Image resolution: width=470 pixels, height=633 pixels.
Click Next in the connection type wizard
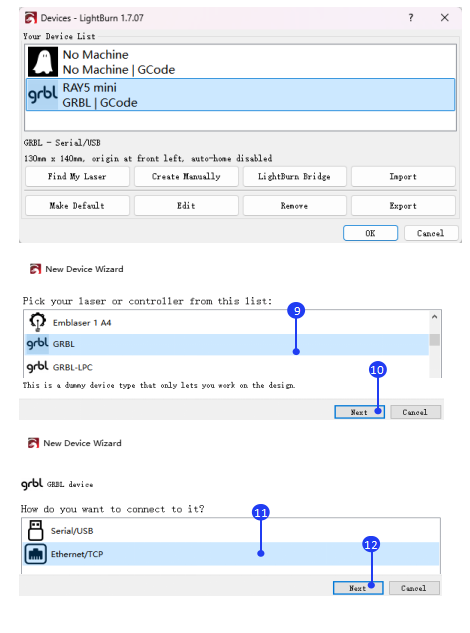pyautogui.click(x=358, y=588)
